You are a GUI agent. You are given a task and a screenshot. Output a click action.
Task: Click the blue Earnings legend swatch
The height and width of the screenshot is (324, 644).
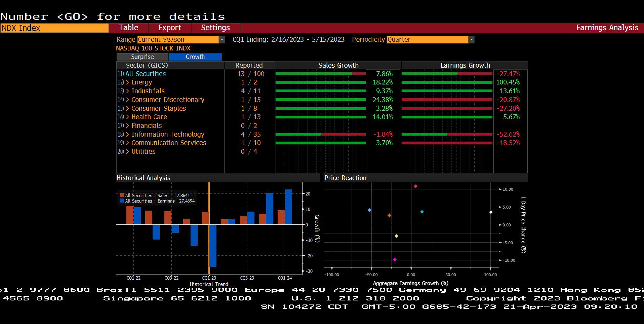122,201
